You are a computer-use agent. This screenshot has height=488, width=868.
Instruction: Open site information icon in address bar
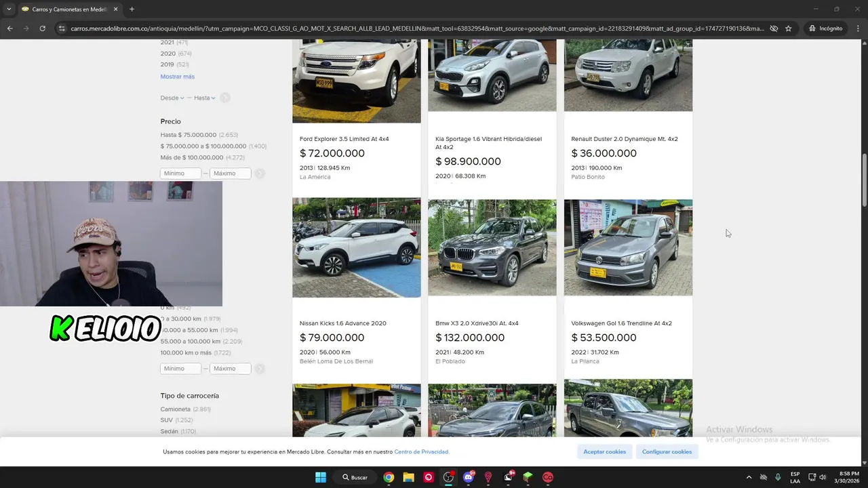click(x=62, y=28)
